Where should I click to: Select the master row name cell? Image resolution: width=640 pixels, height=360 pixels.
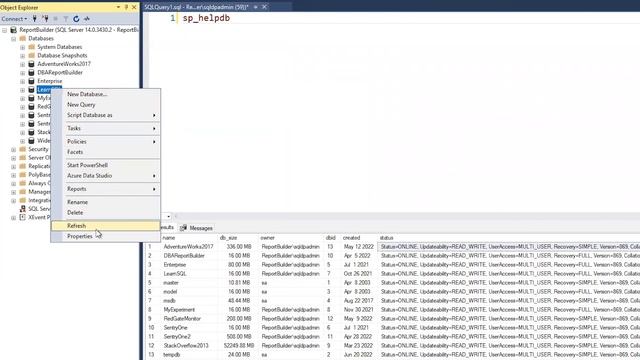point(189,283)
